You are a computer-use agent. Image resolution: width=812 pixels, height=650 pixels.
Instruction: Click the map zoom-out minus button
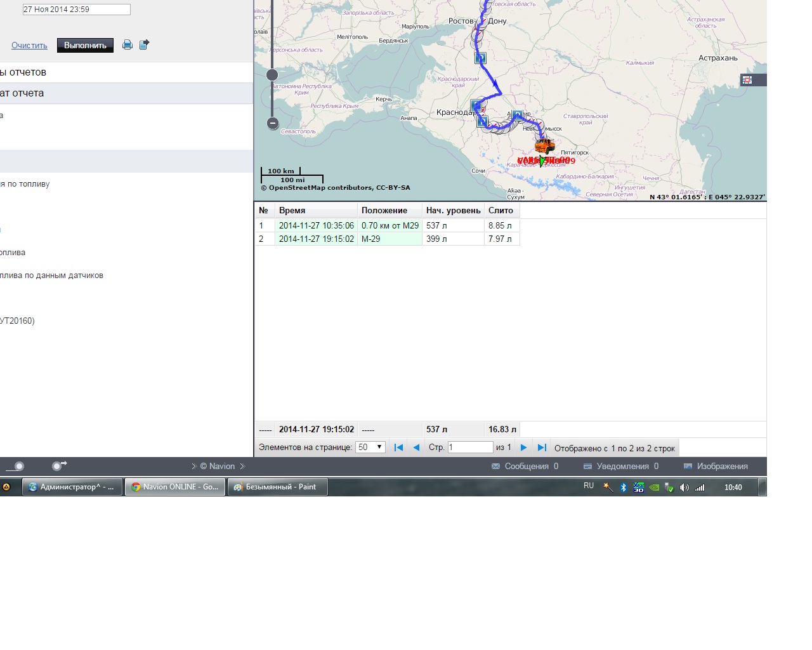(273, 123)
